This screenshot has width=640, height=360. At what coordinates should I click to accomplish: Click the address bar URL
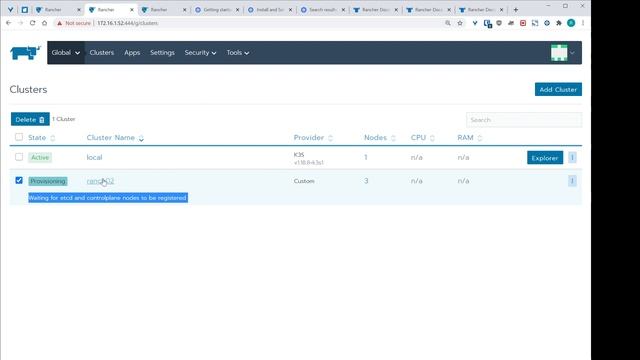127,23
